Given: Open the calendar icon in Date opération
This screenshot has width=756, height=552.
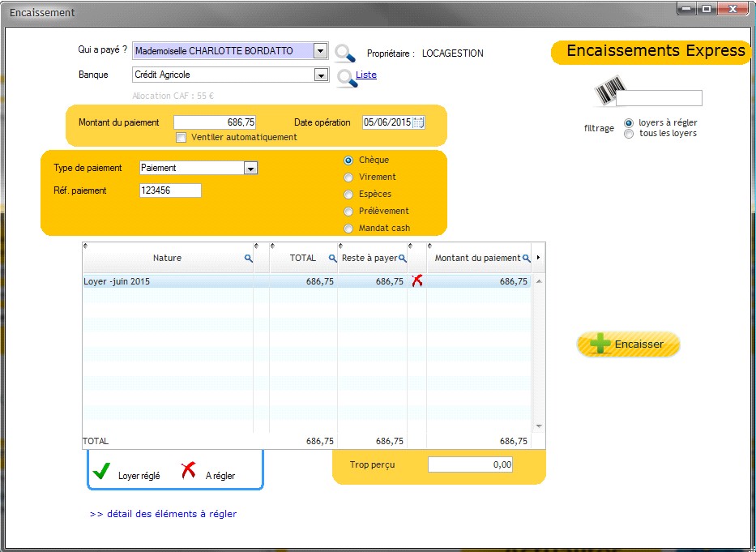Looking at the screenshot, I should pyautogui.click(x=418, y=122).
